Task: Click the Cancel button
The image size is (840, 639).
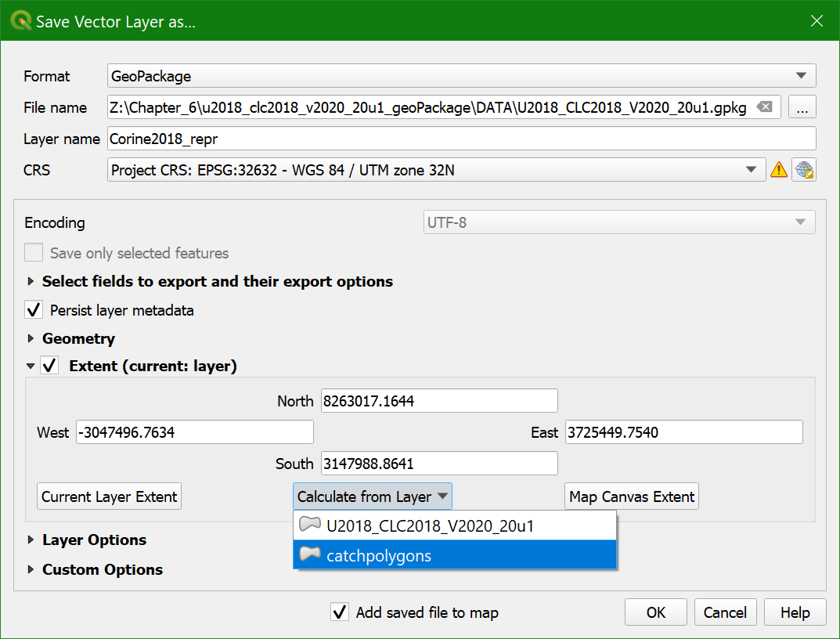Action: click(x=726, y=612)
